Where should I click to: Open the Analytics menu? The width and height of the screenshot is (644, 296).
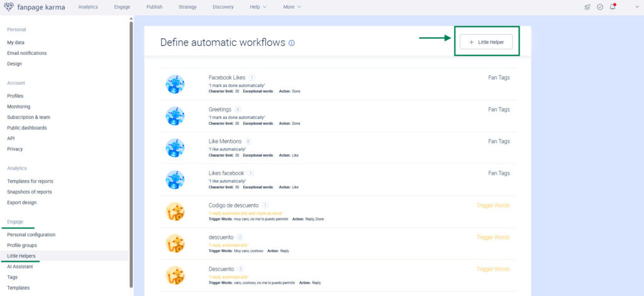pos(88,7)
